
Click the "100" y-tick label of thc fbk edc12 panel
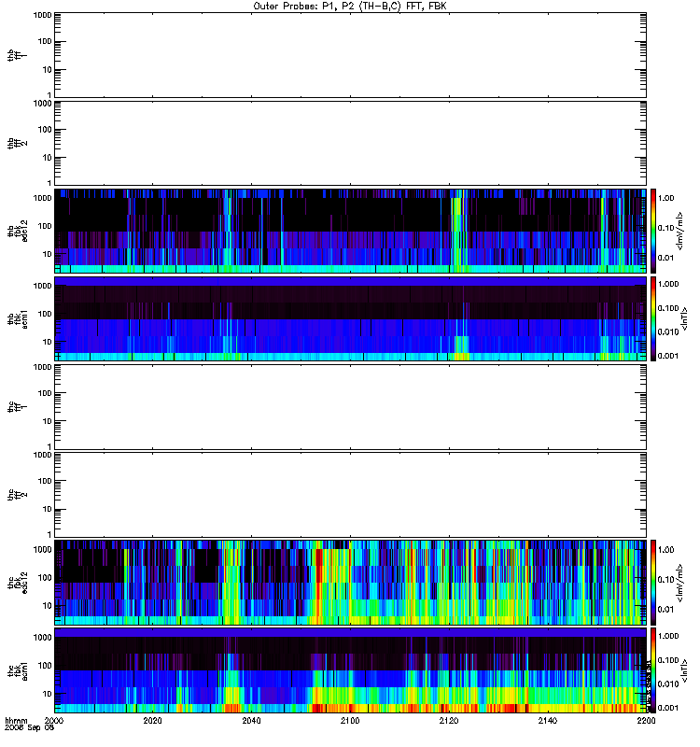(45, 578)
